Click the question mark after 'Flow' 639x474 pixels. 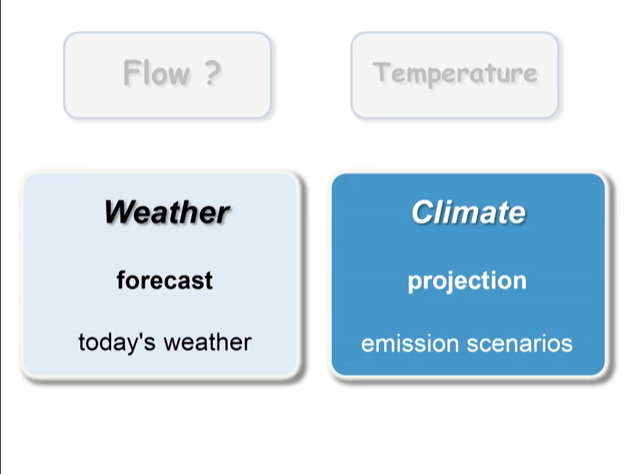click(211, 73)
